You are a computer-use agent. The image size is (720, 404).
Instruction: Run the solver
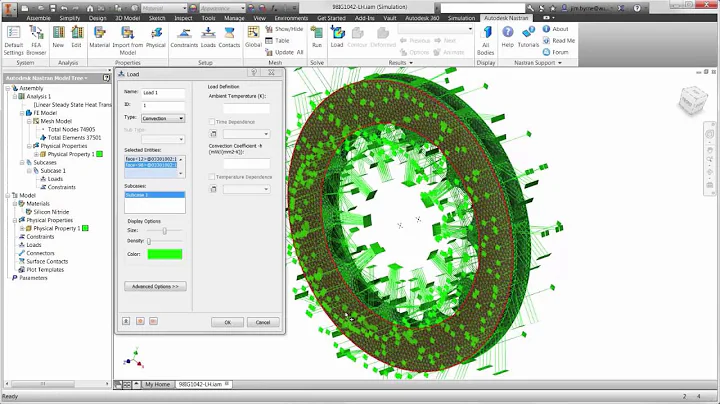(317, 37)
